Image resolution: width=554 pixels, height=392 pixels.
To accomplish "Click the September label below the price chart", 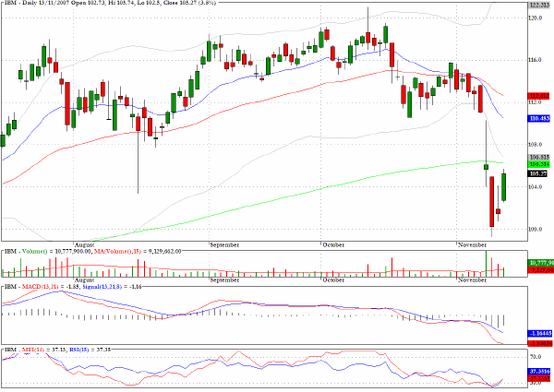I will click(224, 244).
